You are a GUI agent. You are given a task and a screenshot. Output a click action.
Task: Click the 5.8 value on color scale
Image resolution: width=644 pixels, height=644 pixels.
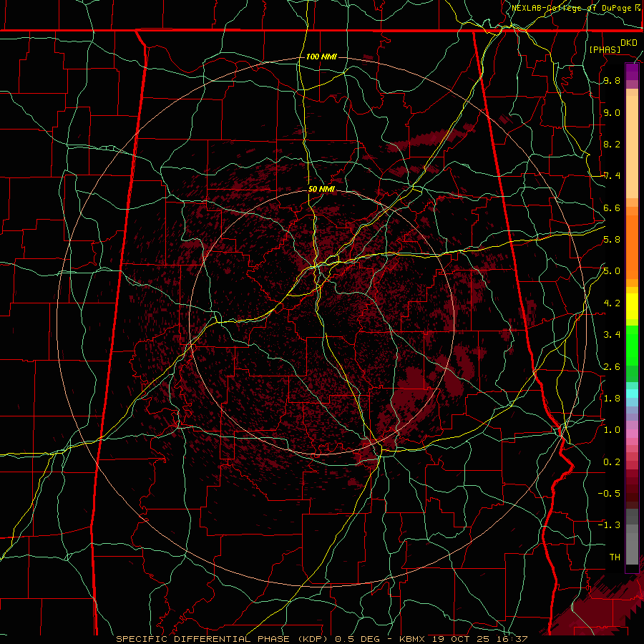pos(612,240)
